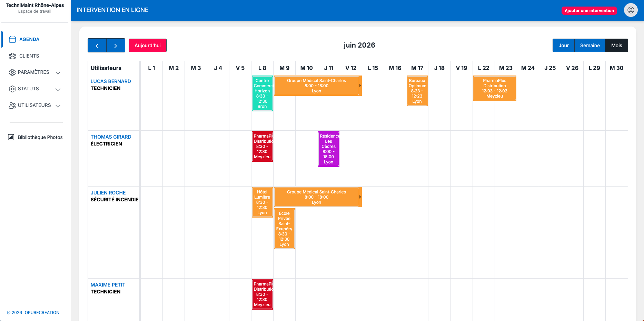Click the Statuts gear icon
Viewport: 644px width, 321px height.
(12, 89)
